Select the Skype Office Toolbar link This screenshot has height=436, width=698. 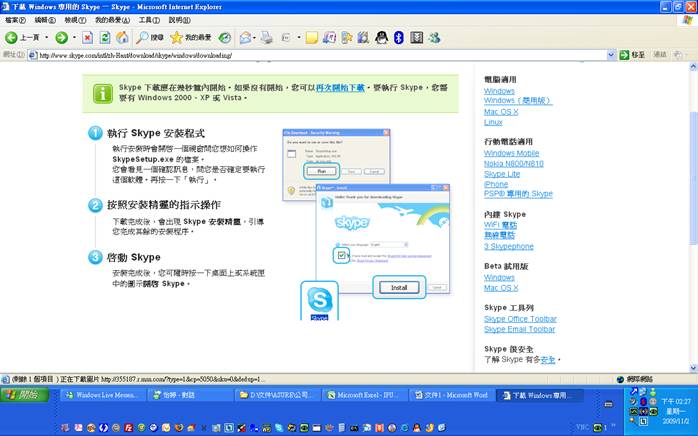(x=520, y=319)
